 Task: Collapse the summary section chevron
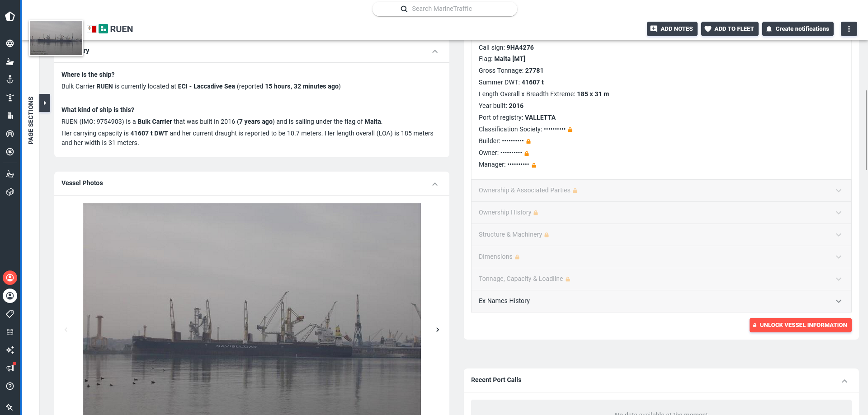pos(435,51)
